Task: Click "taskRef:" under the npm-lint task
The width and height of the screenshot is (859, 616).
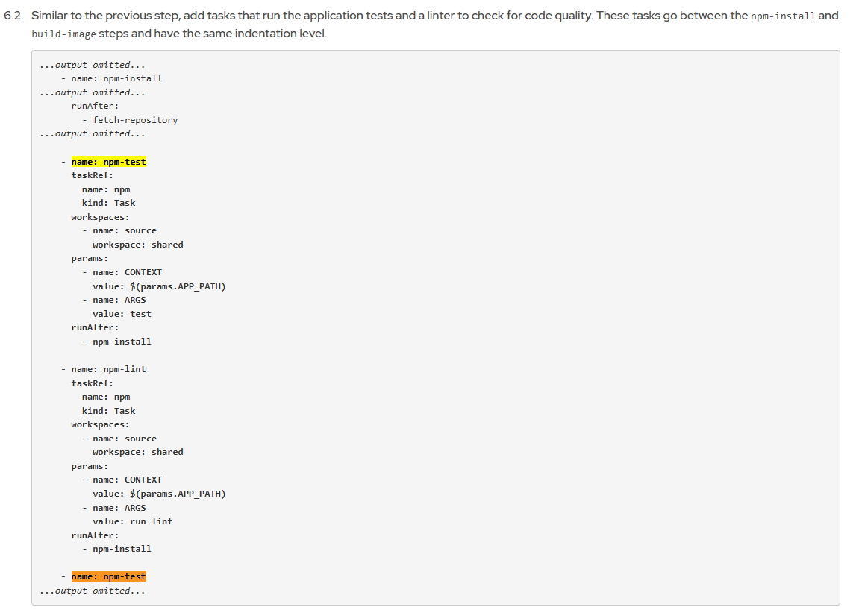Action: pyautogui.click(x=92, y=383)
